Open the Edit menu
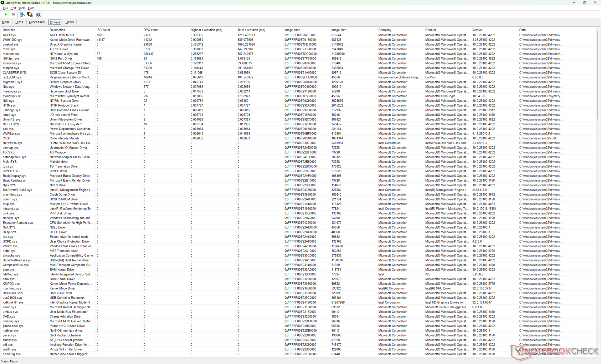Image resolution: width=601 pixels, height=364 pixels. 13,8
